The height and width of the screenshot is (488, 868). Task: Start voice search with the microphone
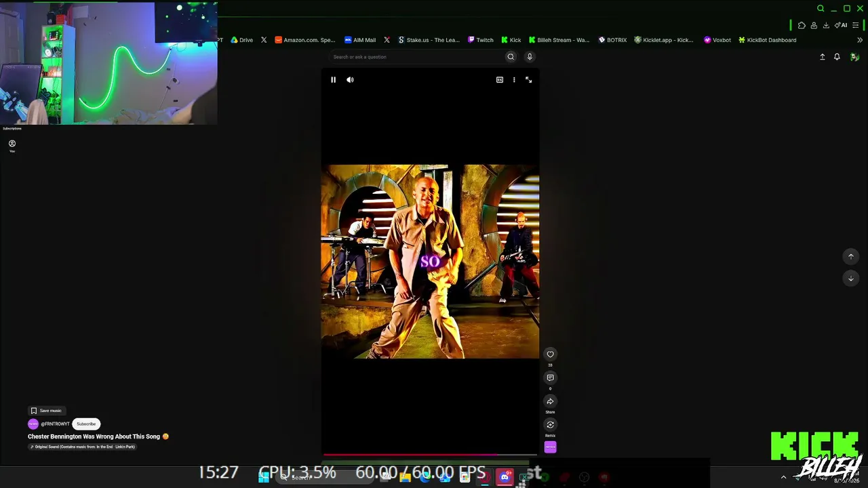coord(530,57)
